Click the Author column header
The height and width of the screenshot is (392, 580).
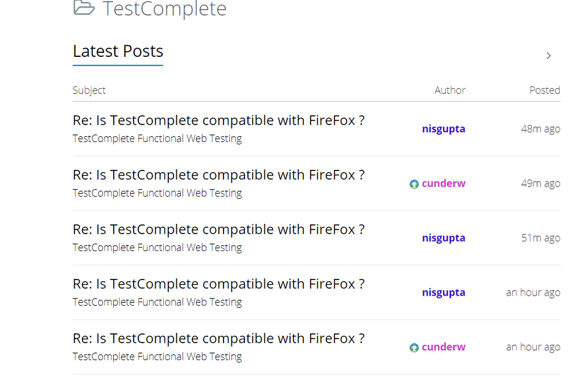(x=450, y=90)
